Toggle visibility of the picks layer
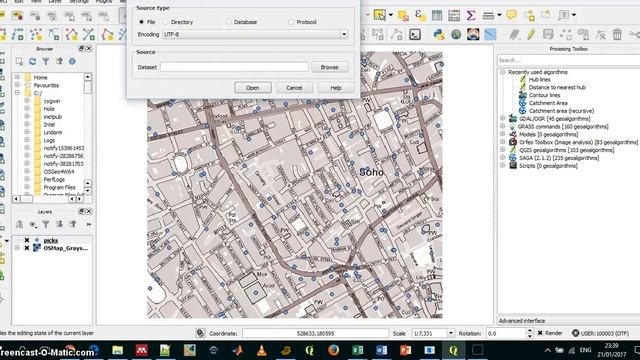Screen dimensions: 640x360 (27, 240)
